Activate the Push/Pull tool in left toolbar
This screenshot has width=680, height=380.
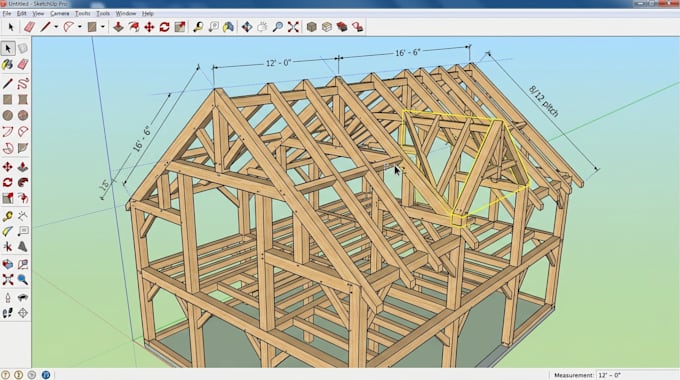[23, 167]
